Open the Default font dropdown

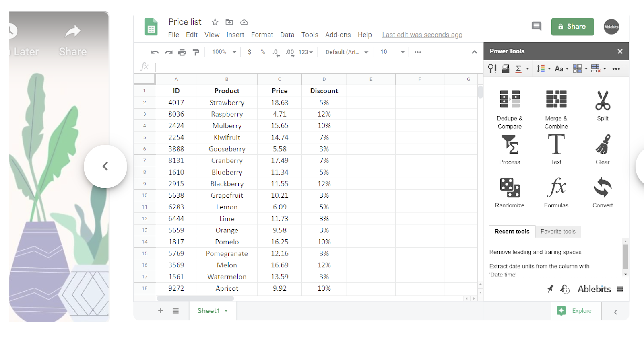(347, 52)
